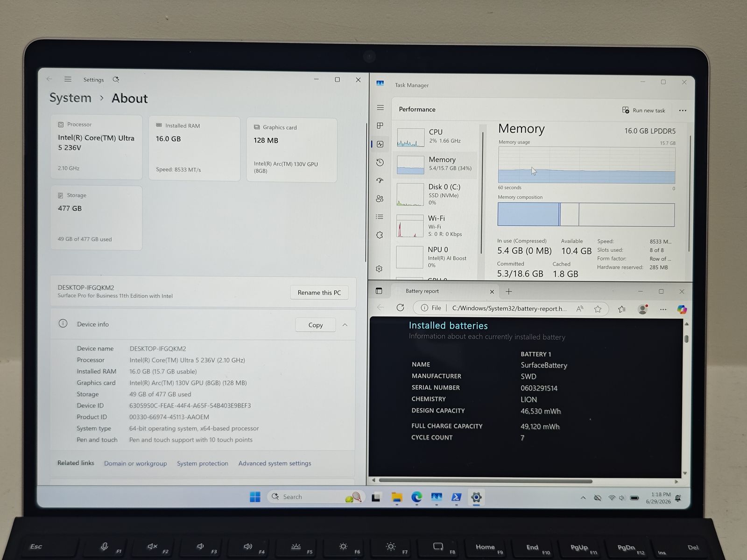This screenshot has height=560, width=747.
Task: Open Edge tab actions menu icon
Action: click(379, 291)
